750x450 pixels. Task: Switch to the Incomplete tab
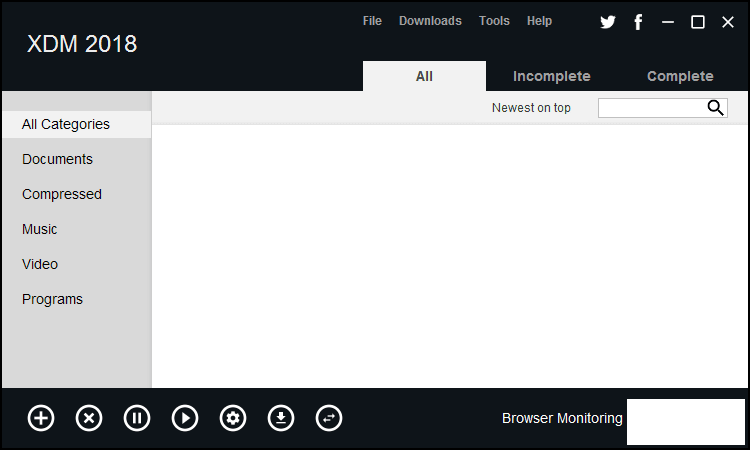(x=551, y=76)
